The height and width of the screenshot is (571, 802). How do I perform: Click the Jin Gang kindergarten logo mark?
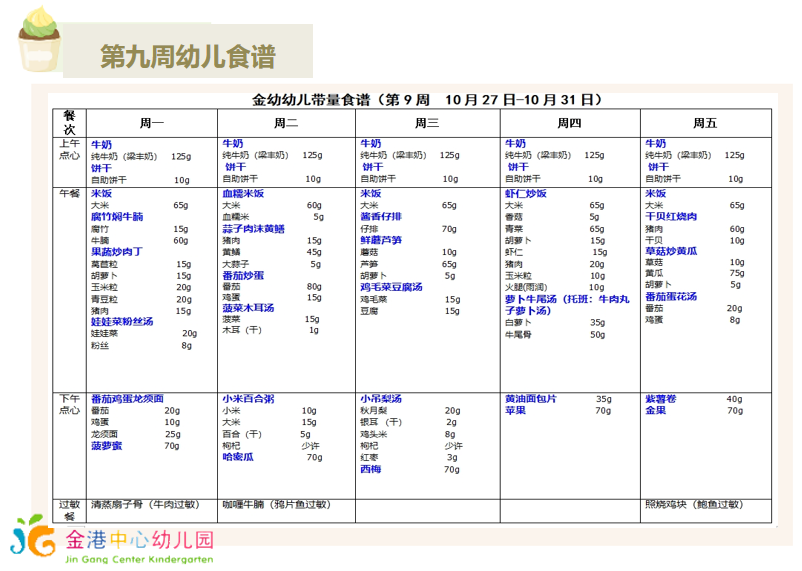click(33, 536)
